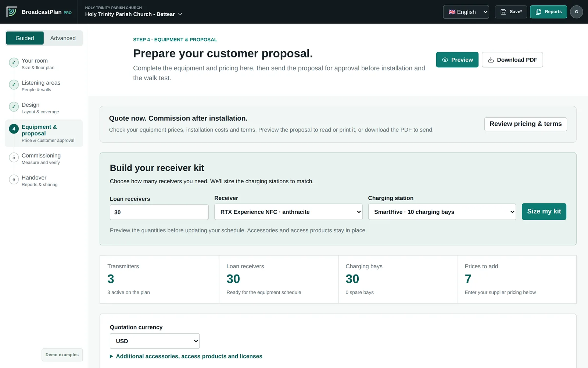
Task: Click the Save* button
Action: click(x=511, y=12)
